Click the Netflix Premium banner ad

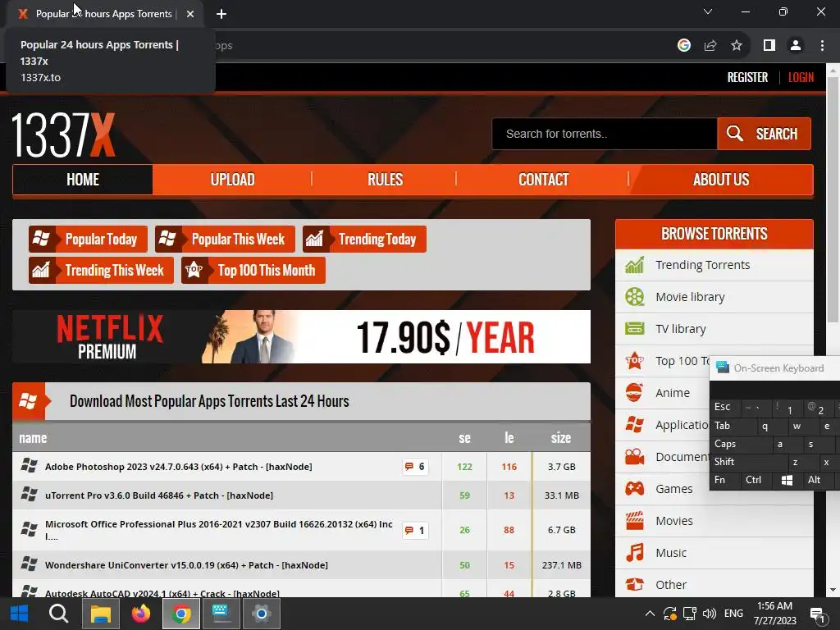(301, 337)
